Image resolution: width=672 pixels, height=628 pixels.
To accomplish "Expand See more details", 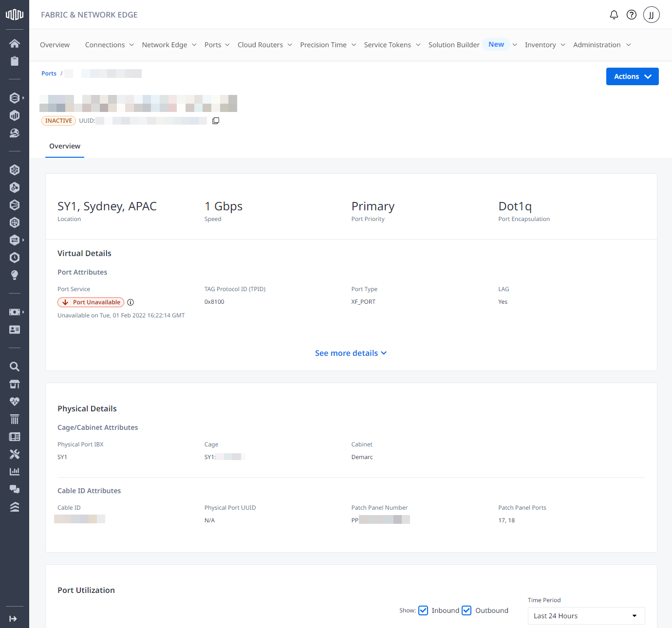I will coord(351,353).
